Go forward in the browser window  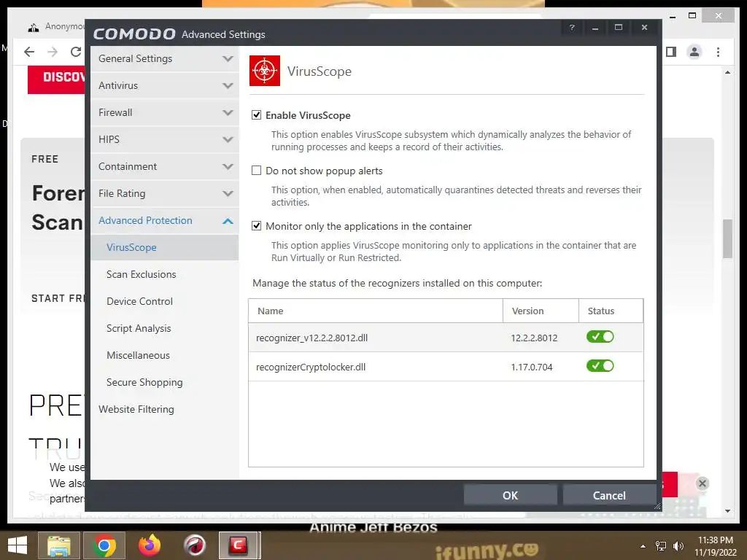tap(53, 52)
